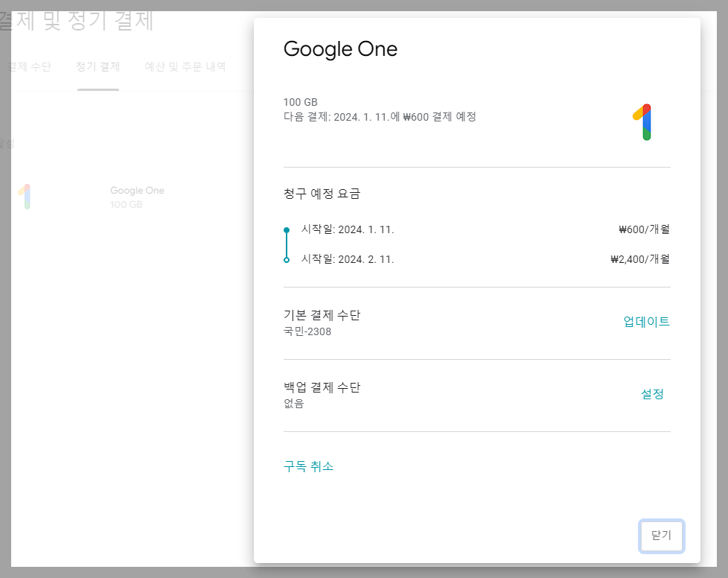Select the Google One 100 GB background subscription row

click(x=137, y=197)
